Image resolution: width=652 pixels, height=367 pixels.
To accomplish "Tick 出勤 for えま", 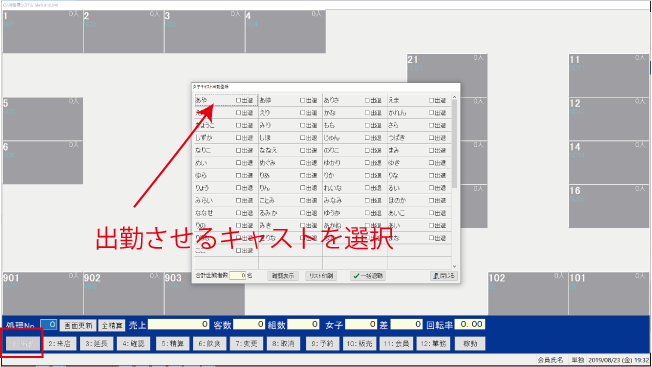I will tap(432, 101).
